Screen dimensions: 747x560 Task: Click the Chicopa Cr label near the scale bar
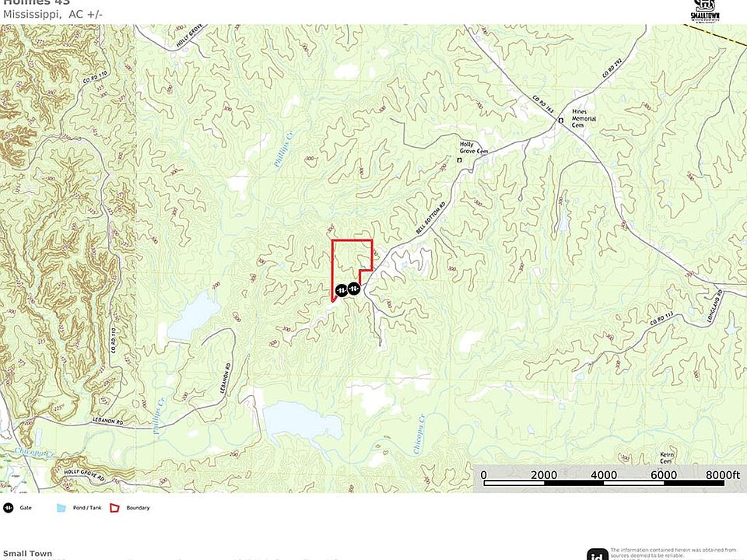(x=419, y=434)
